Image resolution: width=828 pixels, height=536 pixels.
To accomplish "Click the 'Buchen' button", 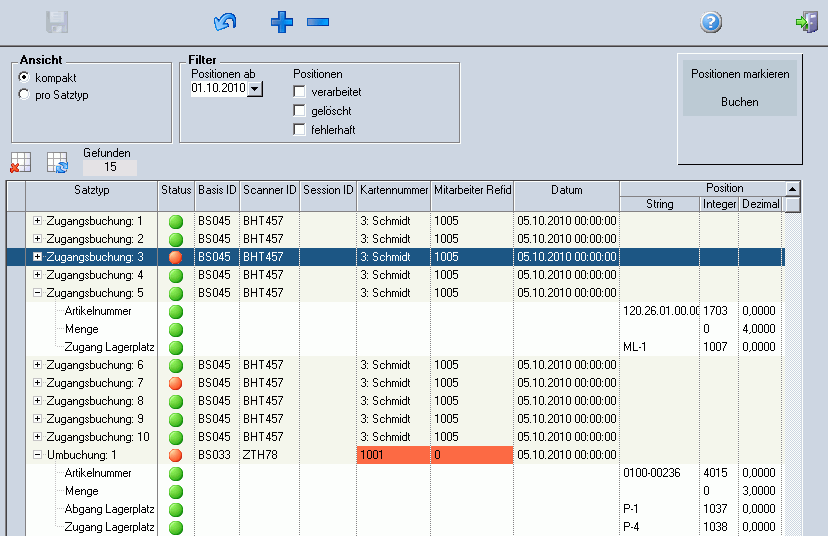I will click(x=739, y=102).
